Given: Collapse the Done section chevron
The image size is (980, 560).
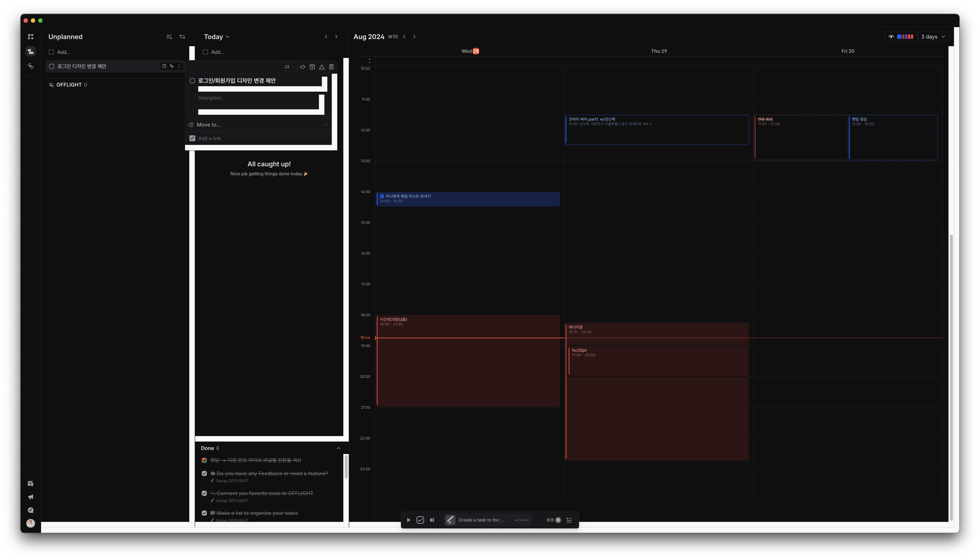Looking at the screenshot, I should [339, 448].
